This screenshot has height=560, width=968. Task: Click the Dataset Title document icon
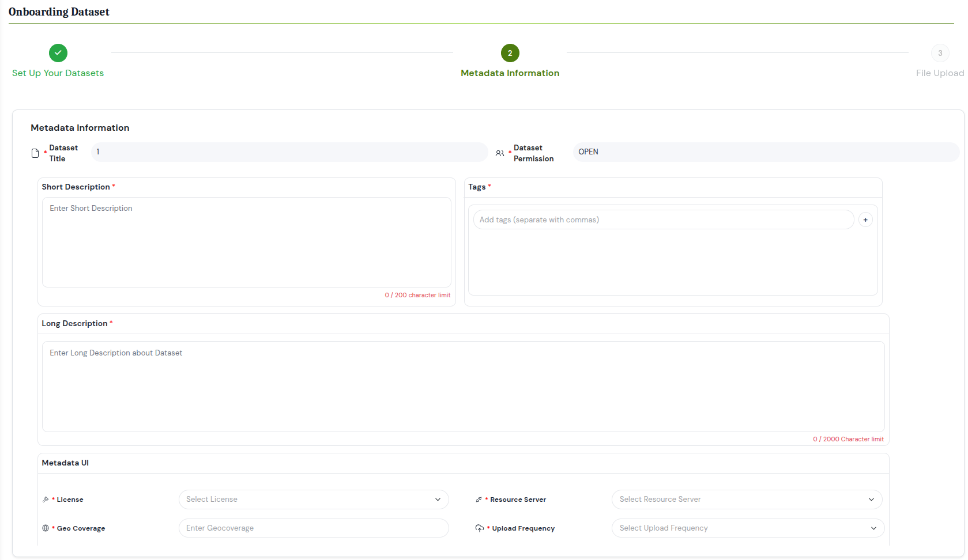[35, 153]
